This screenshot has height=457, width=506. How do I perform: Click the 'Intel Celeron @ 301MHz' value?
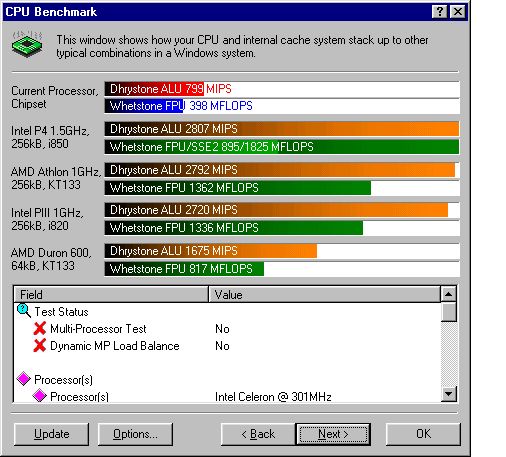pyautogui.click(x=273, y=397)
